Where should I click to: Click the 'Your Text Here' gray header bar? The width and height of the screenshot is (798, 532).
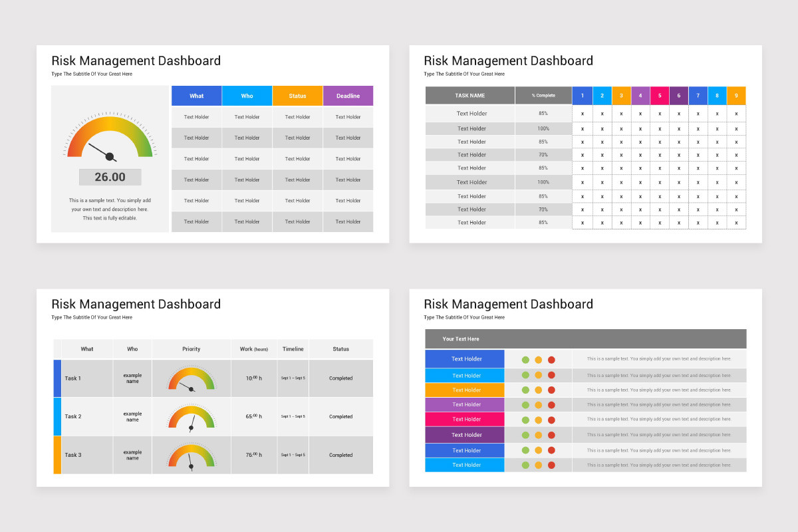coord(586,339)
